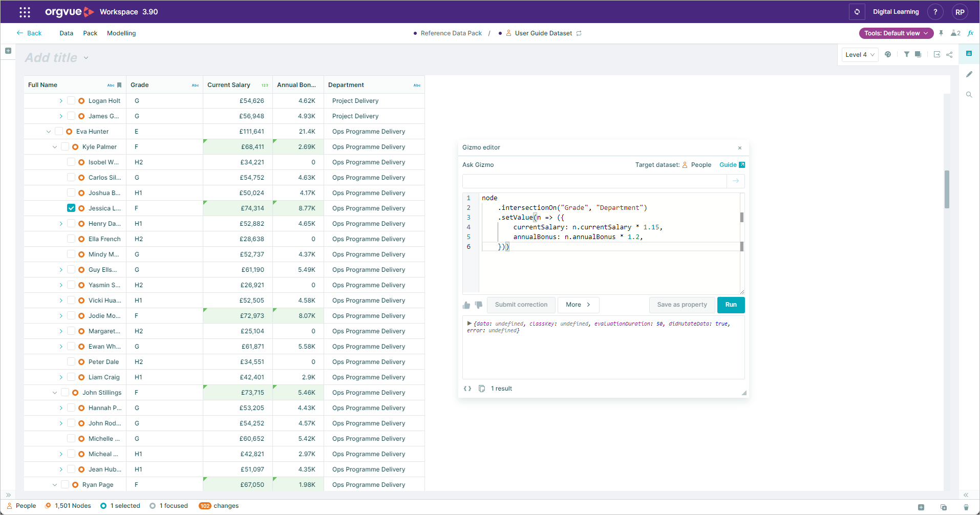Click the pin icon beside Tools view
This screenshot has height=515, width=980.
pos(941,33)
